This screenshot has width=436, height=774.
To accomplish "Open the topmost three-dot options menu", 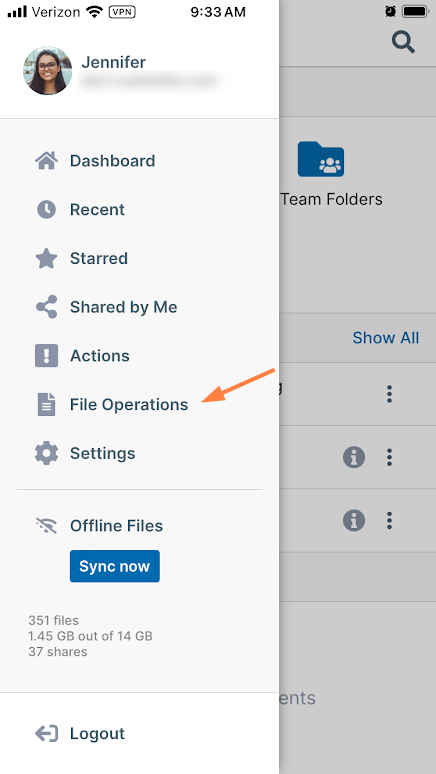I will (390, 394).
